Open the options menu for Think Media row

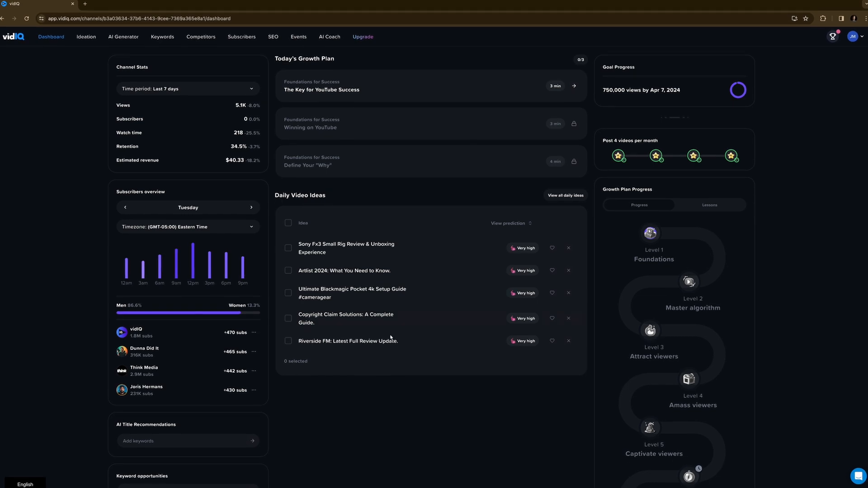[x=254, y=371]
